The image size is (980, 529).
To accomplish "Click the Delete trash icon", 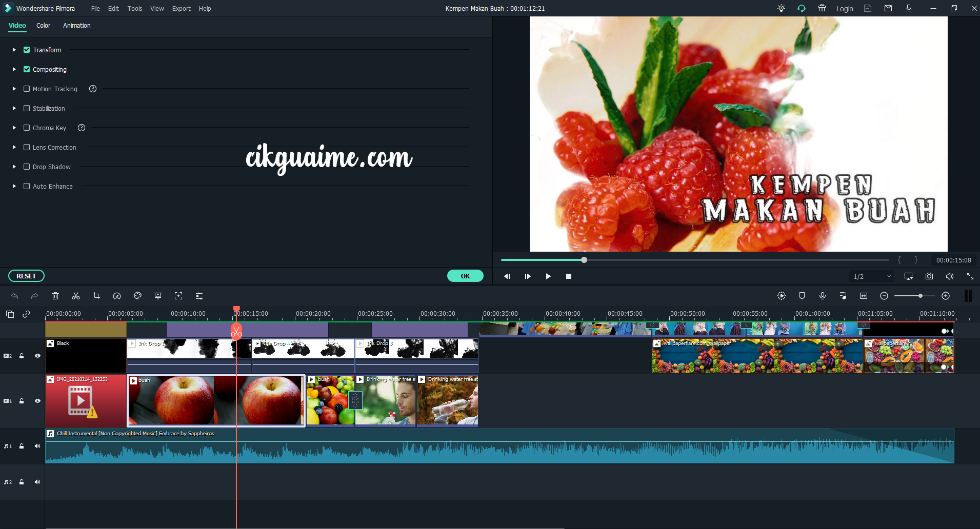I will point(55,296).
